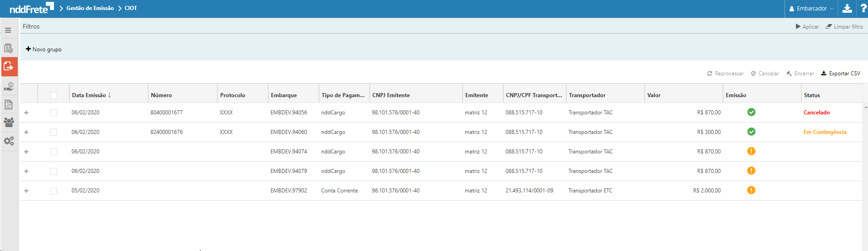Screen dimensions: 868x251
Task: Go to Gestão de Emissão breadcrumb
Action: 90,8
